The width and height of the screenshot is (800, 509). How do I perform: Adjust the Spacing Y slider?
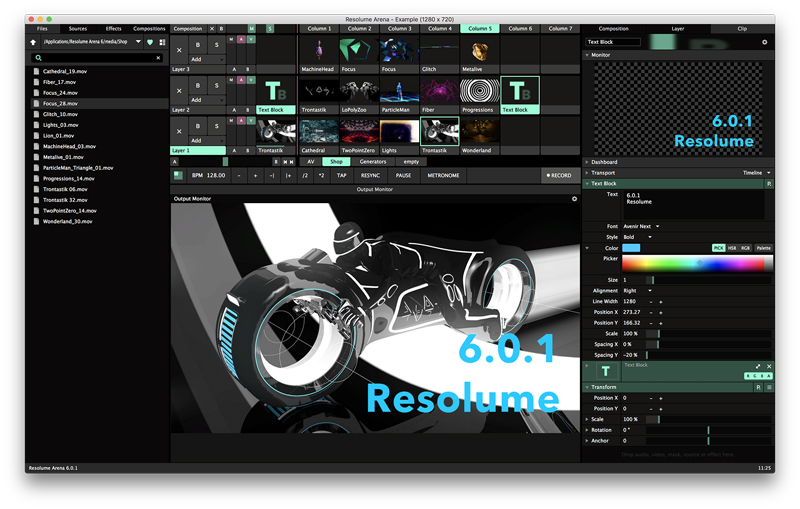tap(709, 355)
